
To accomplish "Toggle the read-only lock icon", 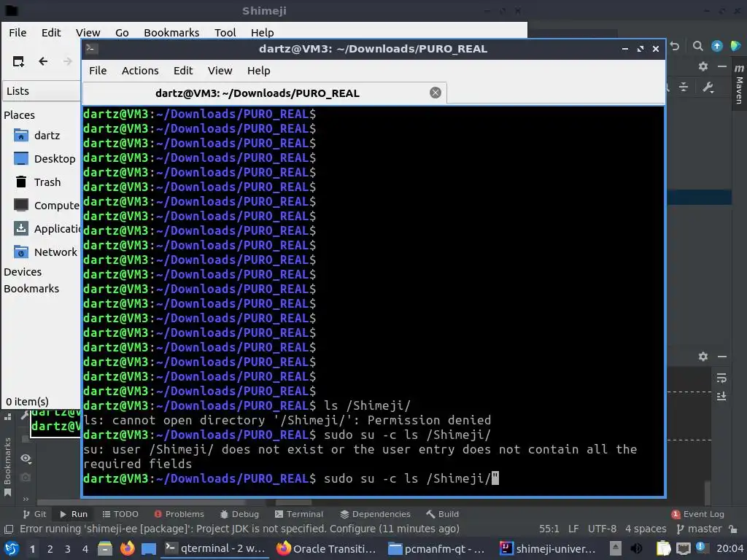I will click(734, 529).
